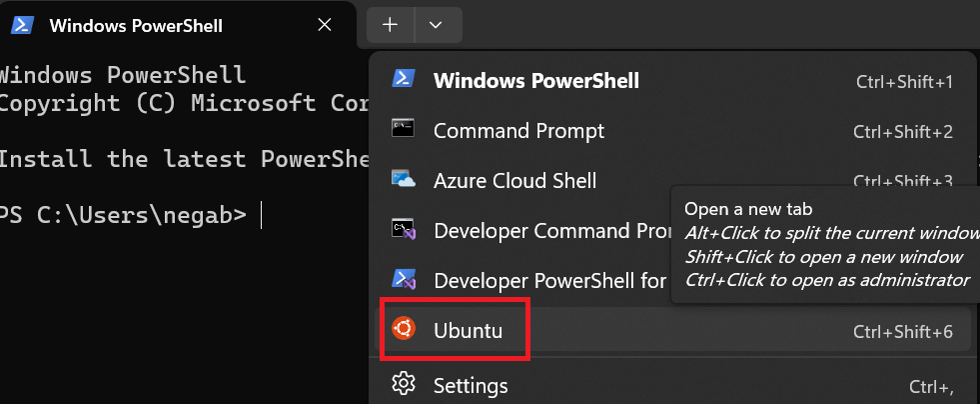Click the Settings gear icon
Screen dimensions: 980x404
(404, 383)
